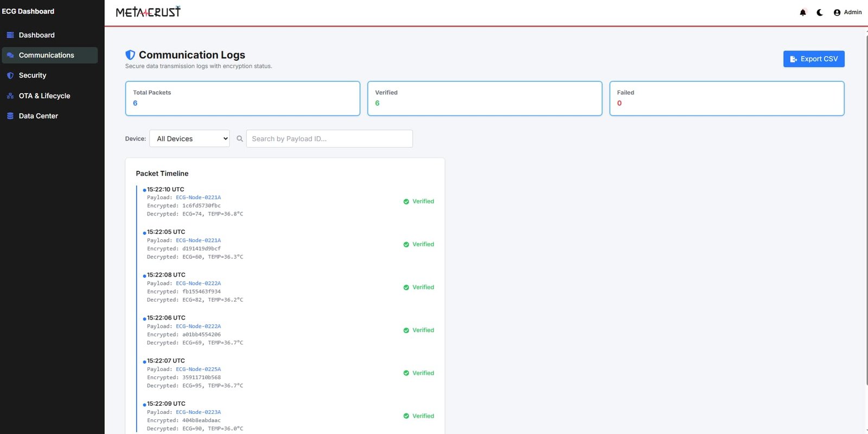This screenshot has height=434, width=868.
Task: Open the ECG-Node-0221A link at 15:22:10 UTC
Action: (198, 197)
